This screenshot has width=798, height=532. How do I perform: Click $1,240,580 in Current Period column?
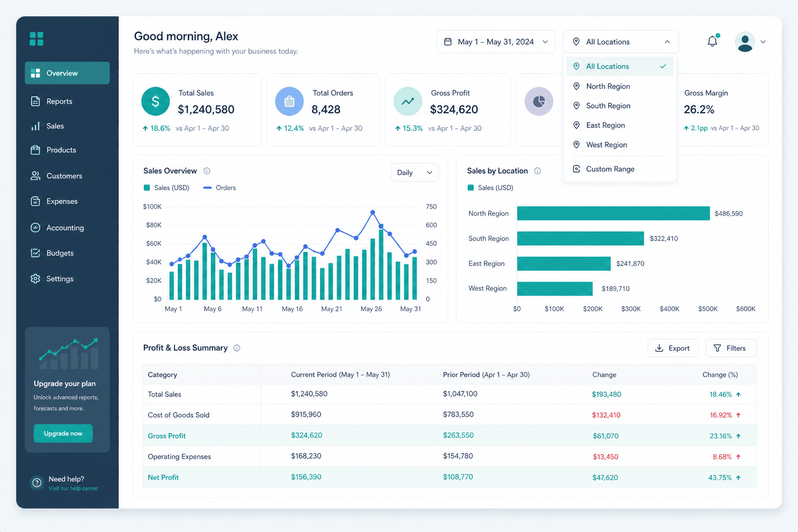(x=309, y=394)
